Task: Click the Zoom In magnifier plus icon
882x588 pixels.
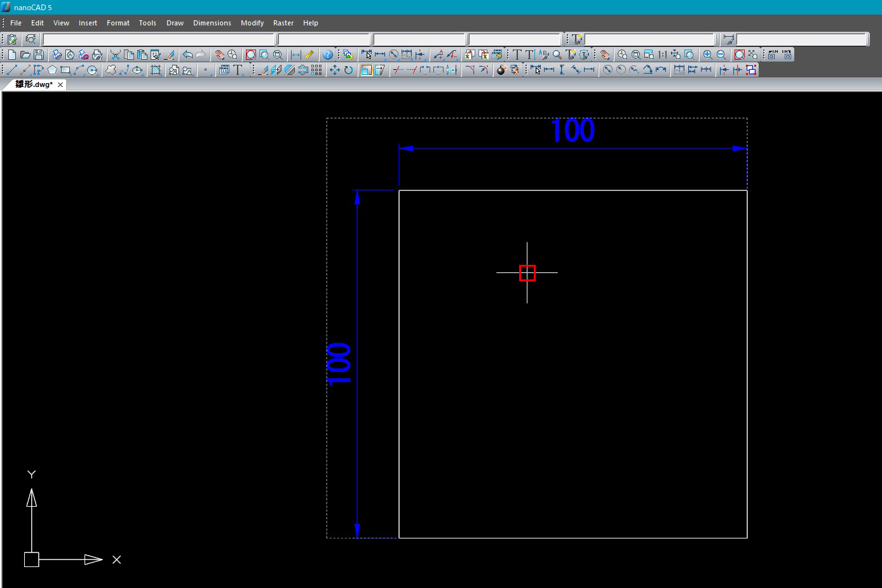Action: point(707,55)
